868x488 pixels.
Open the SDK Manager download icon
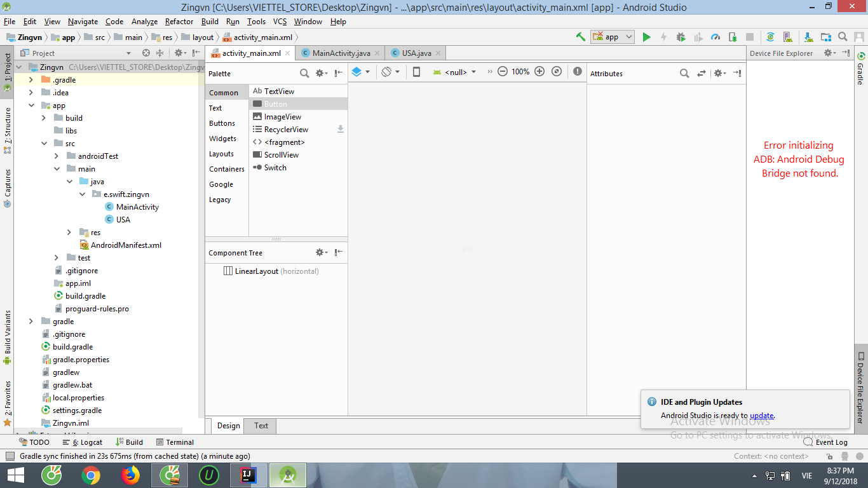tap(808, 37)
